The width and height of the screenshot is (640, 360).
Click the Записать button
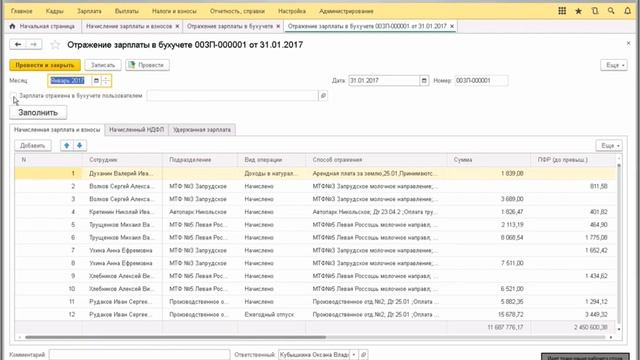point(103,65)
